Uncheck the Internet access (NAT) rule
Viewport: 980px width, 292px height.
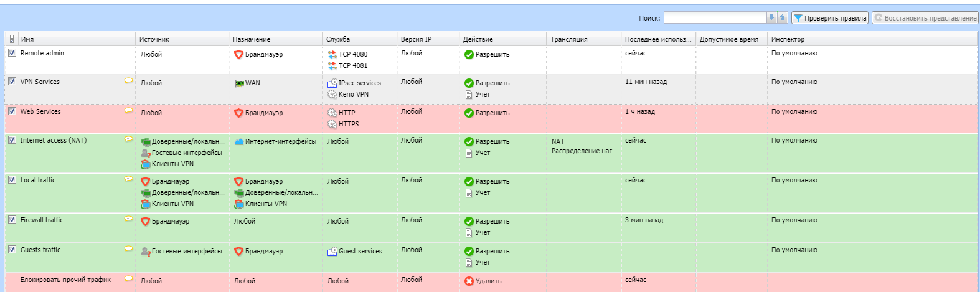click(12, 140)
